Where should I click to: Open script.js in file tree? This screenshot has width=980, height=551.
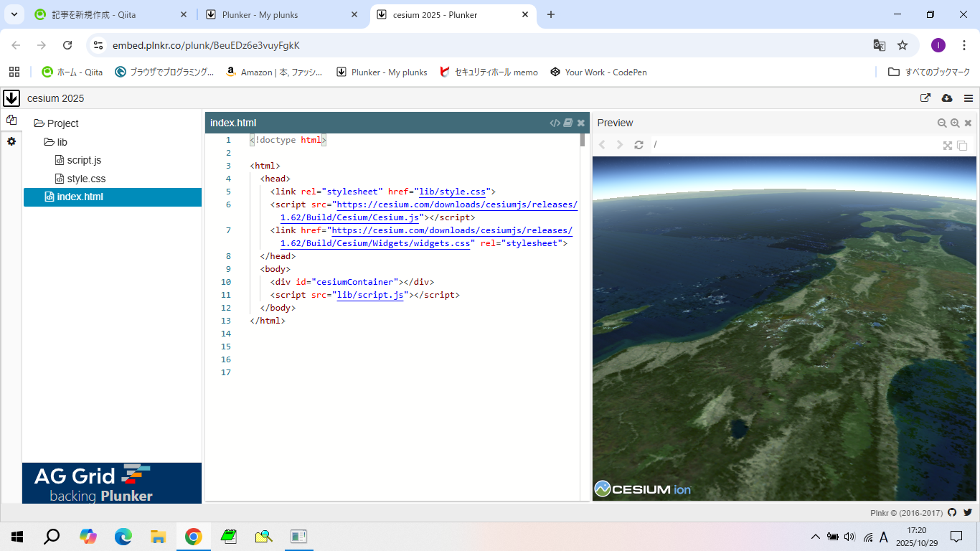83,160
